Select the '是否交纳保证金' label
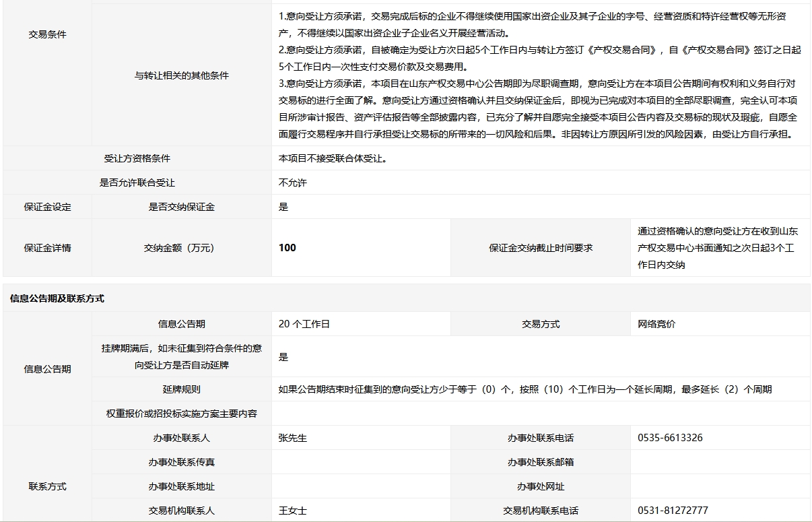 click(x=181, y=207)
